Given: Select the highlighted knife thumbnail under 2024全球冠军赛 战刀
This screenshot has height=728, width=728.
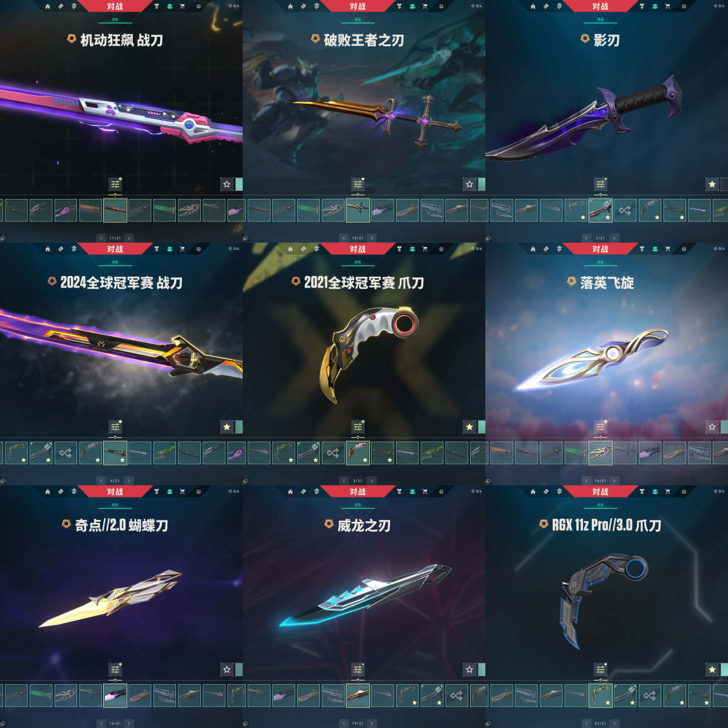Looking at the screenshot, I should pos(115,453).
